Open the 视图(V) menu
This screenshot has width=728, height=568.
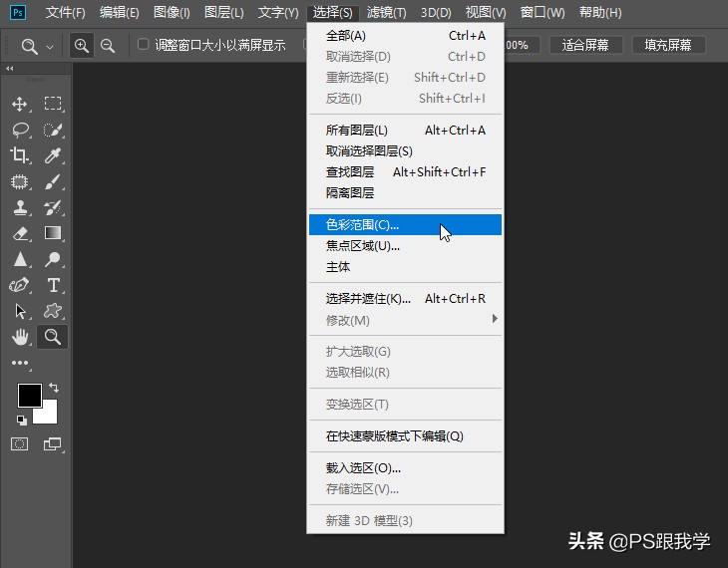[486, 13]
